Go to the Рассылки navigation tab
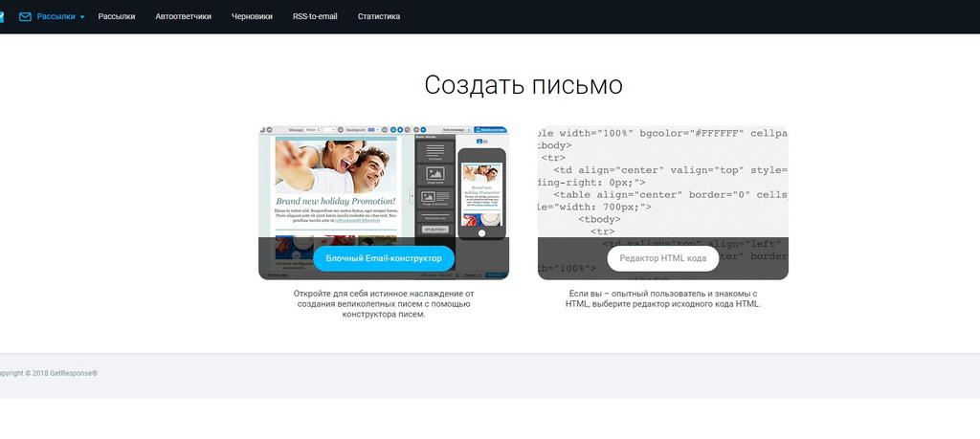This screenshot has height=439, width=980. tap(116, 17)
